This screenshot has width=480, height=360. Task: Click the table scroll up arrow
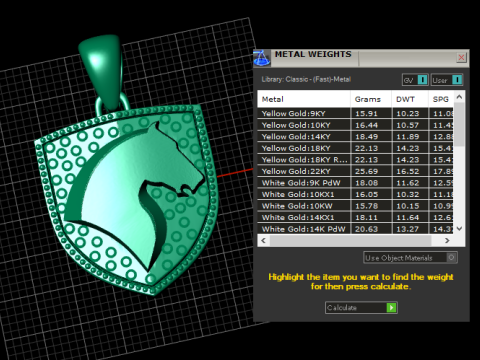tap(459, 97)
